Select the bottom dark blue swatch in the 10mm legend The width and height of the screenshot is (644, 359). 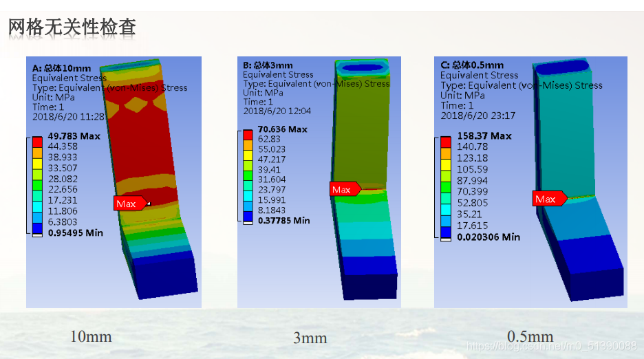pos(37,228)
